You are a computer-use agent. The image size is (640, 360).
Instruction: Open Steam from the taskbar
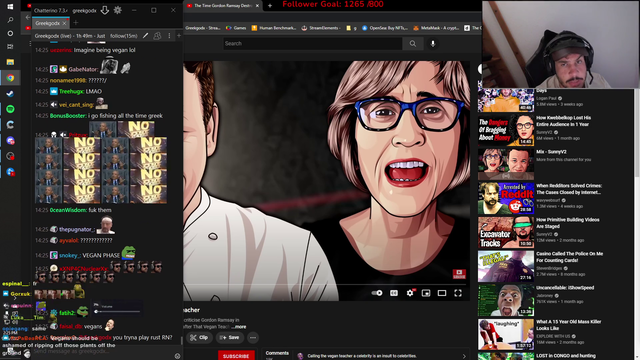10,93
